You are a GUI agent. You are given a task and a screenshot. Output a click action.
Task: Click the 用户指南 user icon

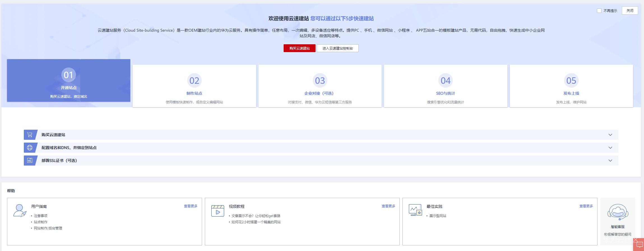tap(20, 211)
